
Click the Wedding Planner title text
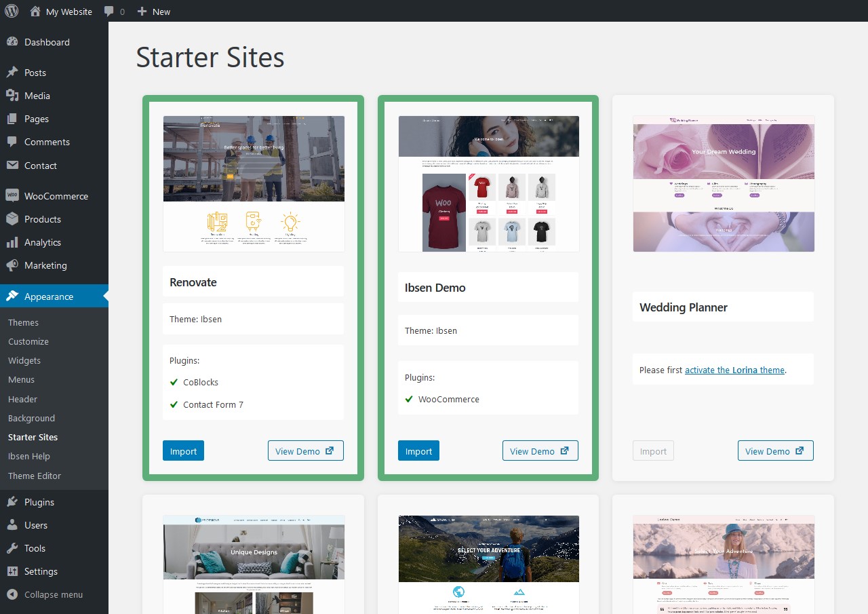tap(684, 307)
